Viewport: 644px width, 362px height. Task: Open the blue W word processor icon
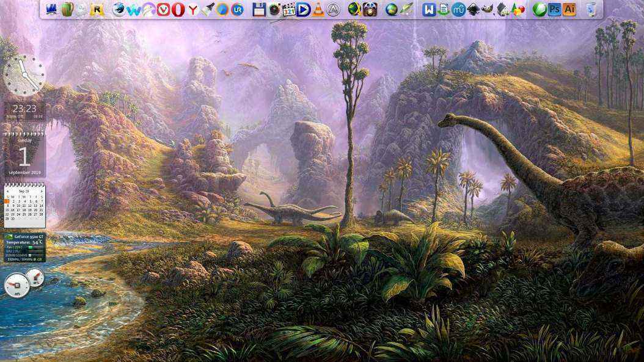coord(429,9)
